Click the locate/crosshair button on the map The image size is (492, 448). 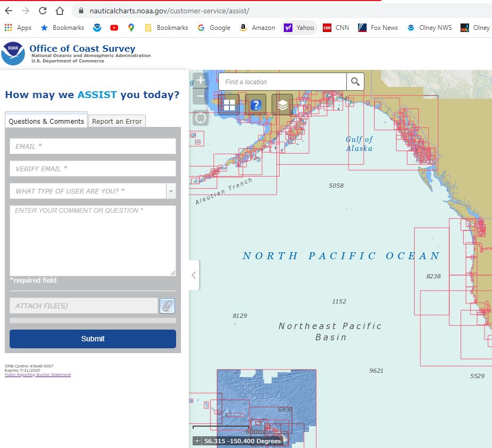201,118
